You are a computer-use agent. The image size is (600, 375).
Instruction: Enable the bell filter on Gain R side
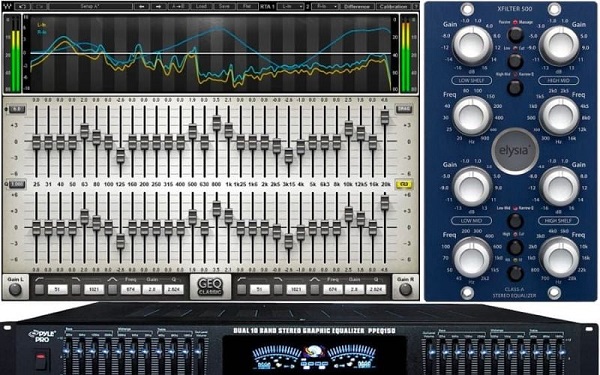pos(315,289)
